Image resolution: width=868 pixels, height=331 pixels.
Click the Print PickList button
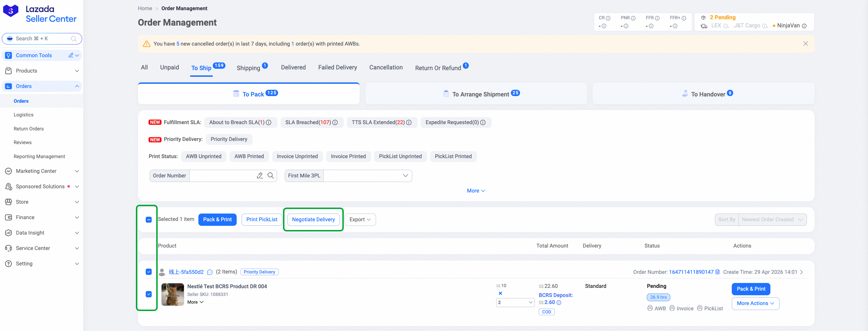click(x=262, y=219)
